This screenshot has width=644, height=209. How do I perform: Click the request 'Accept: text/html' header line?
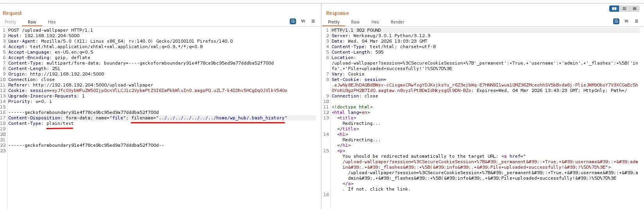(x=106, y=47)
